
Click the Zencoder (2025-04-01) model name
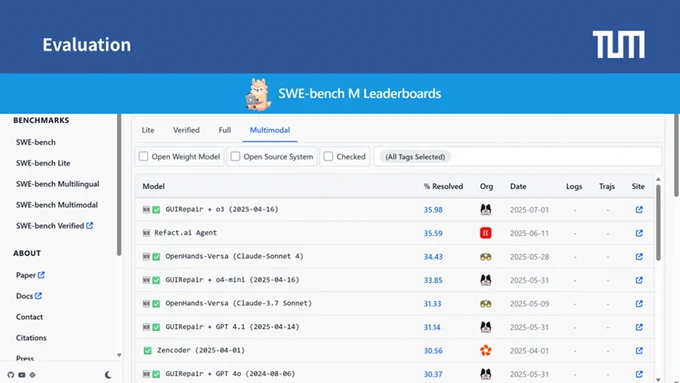pyautogui.click(x=201, y=350)
